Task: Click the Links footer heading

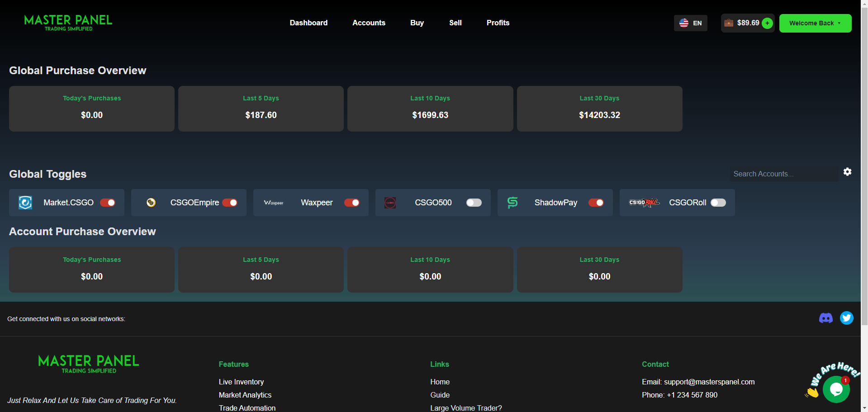Action: 440,364
